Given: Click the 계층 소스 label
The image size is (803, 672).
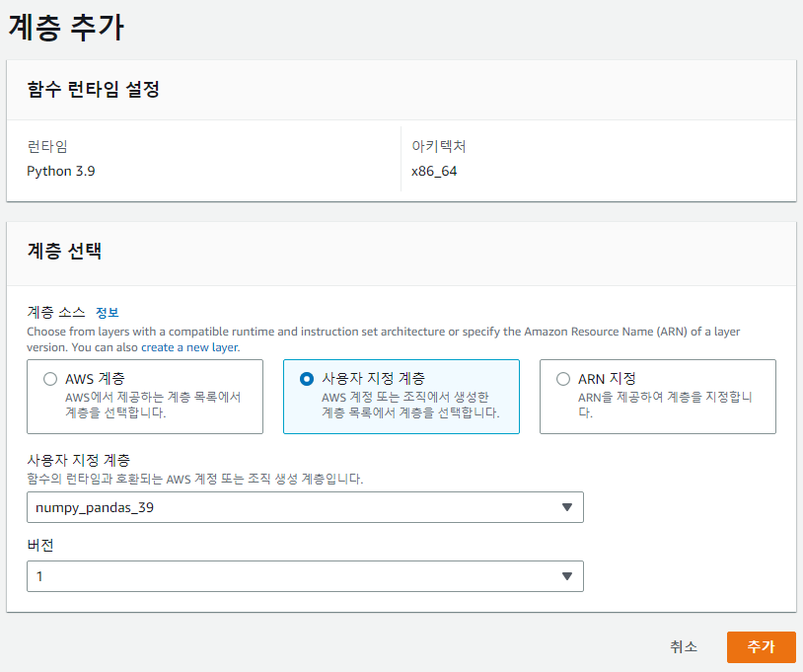Looking at the screenshot, I should coord(56,313).
